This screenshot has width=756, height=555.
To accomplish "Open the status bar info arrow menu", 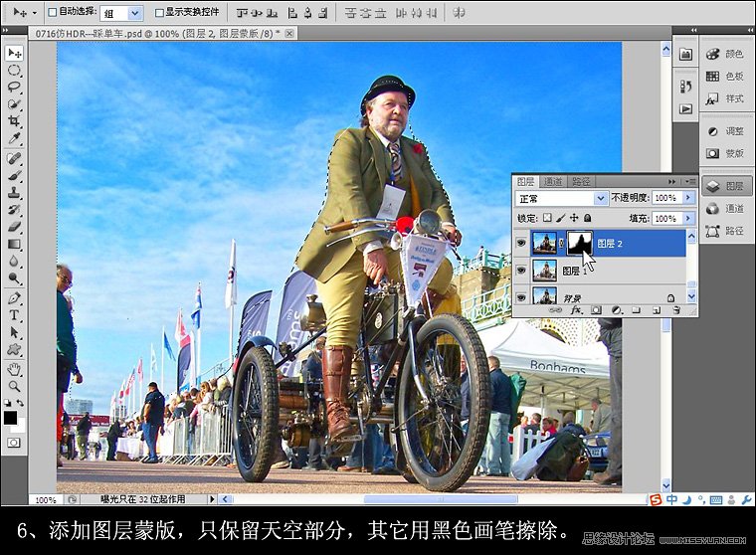I will pyautogui.click(x=212, y=499).
